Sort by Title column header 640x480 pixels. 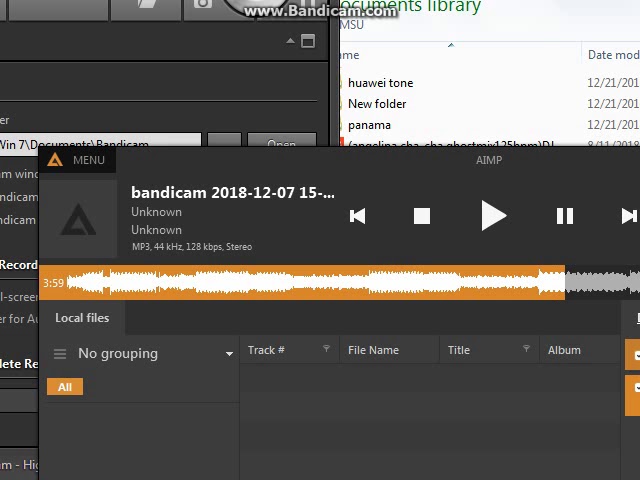[459, 350]
